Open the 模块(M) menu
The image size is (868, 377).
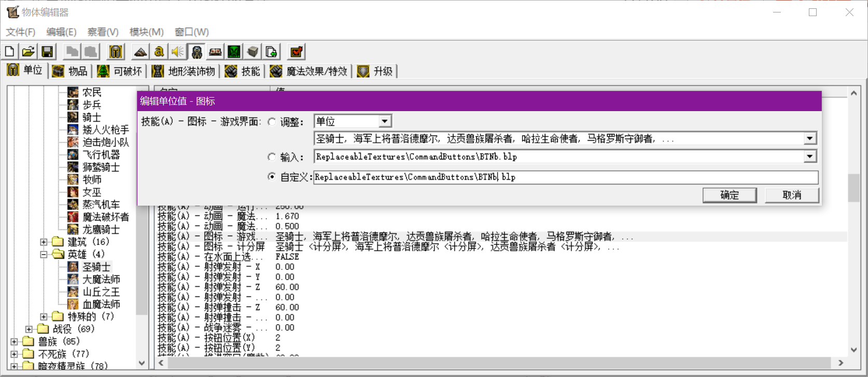146,32
